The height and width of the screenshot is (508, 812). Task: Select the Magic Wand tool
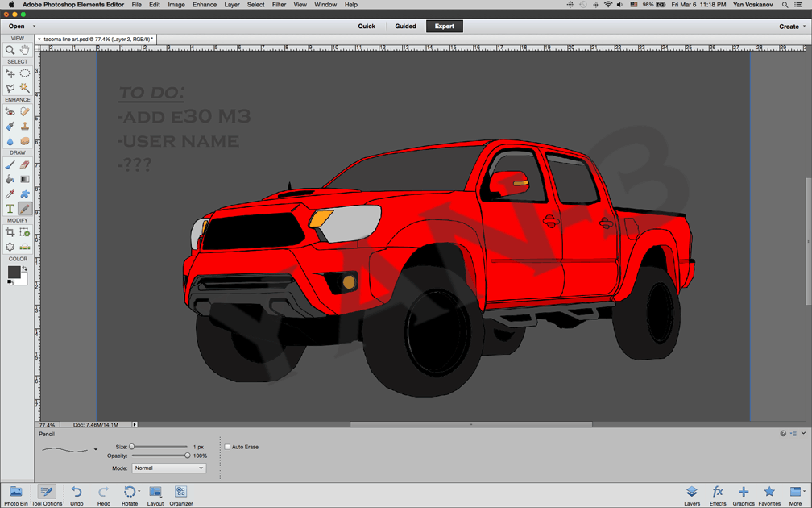click(x=24, y=88)
